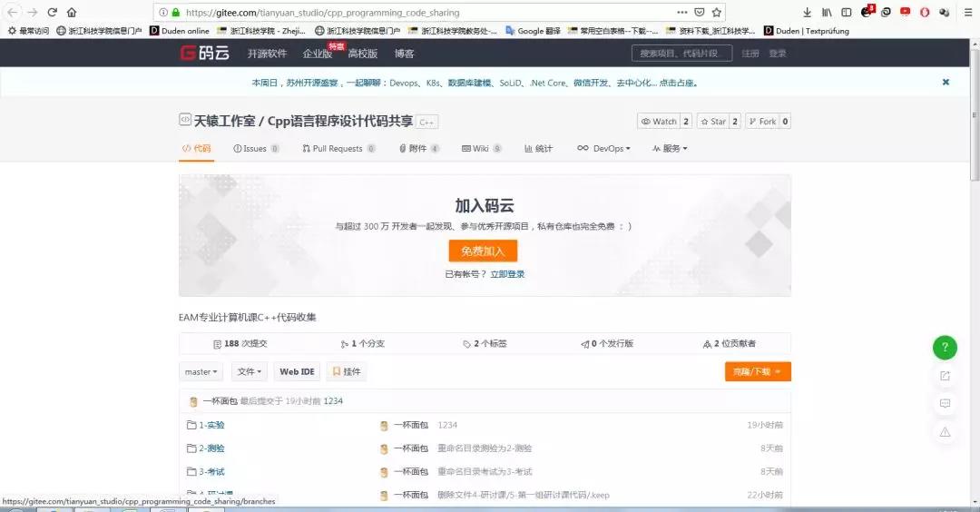980x512 pixels.
Task: Click the Firefox downloads arrow icon
Action: [x=808, y=13]
